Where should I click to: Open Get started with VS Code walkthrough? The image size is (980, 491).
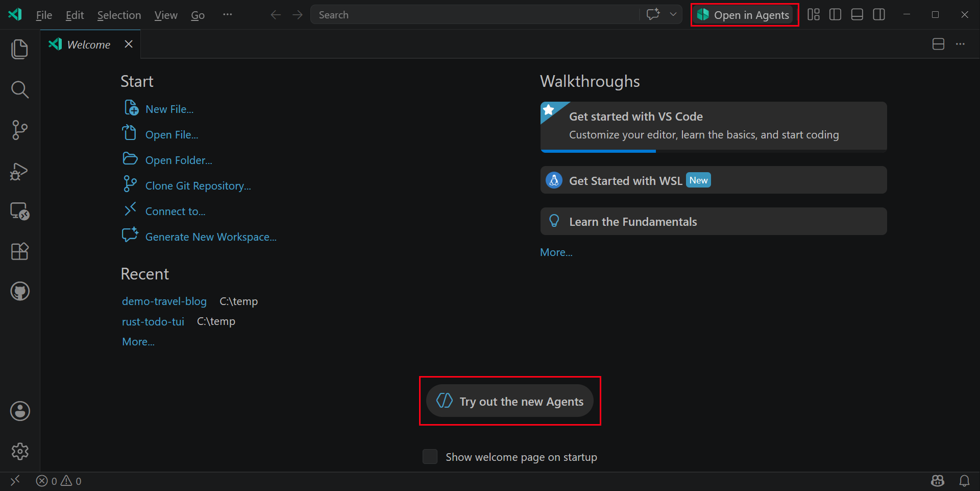[714, 127]
